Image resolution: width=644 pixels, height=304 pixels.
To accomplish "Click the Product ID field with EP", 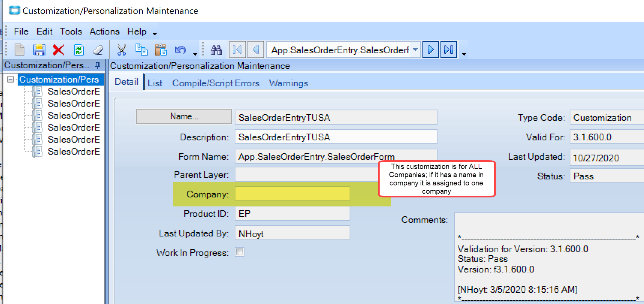I will point(293,213).
